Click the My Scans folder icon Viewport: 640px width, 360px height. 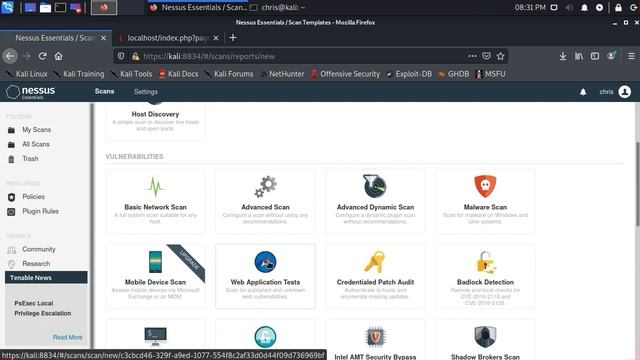click(11, 130)
